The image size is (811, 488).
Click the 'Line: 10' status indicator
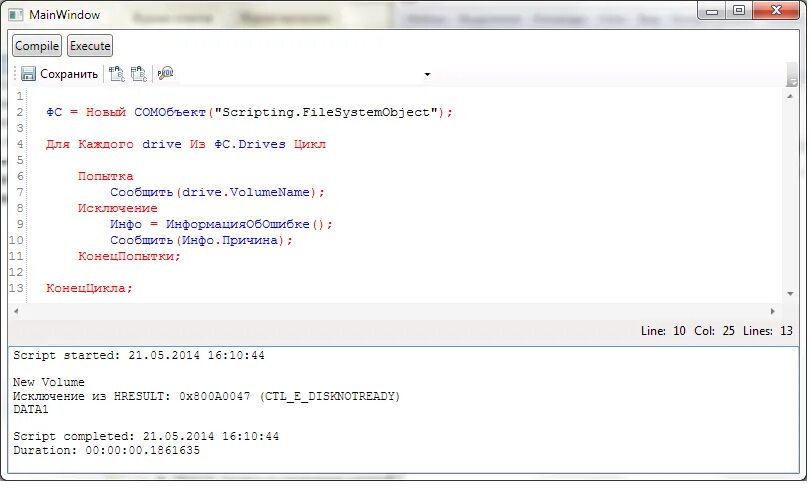[x=663, y=331]
